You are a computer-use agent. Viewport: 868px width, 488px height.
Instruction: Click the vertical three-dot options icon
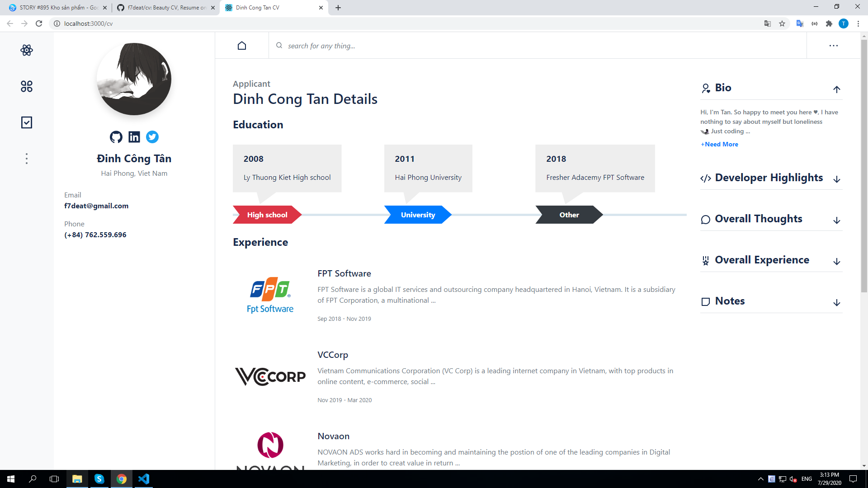coord(27,159)
